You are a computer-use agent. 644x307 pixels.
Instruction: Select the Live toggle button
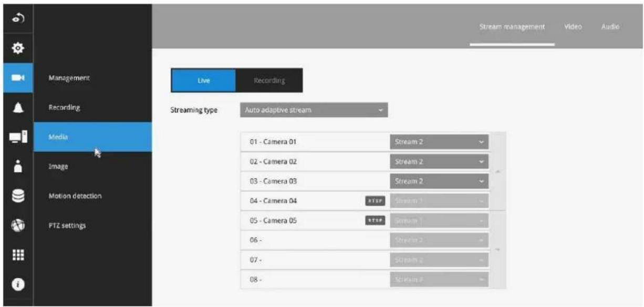(204, 80)
